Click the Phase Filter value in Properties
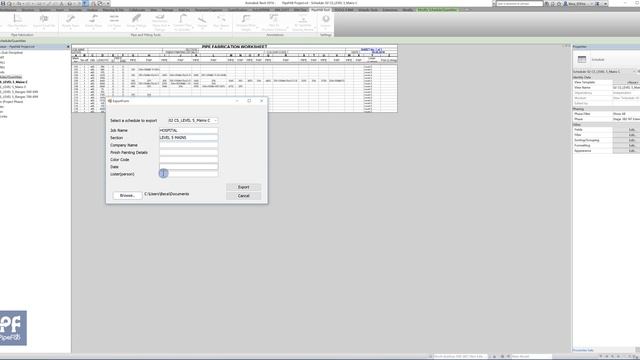640x360 pixels. [626, 114]
